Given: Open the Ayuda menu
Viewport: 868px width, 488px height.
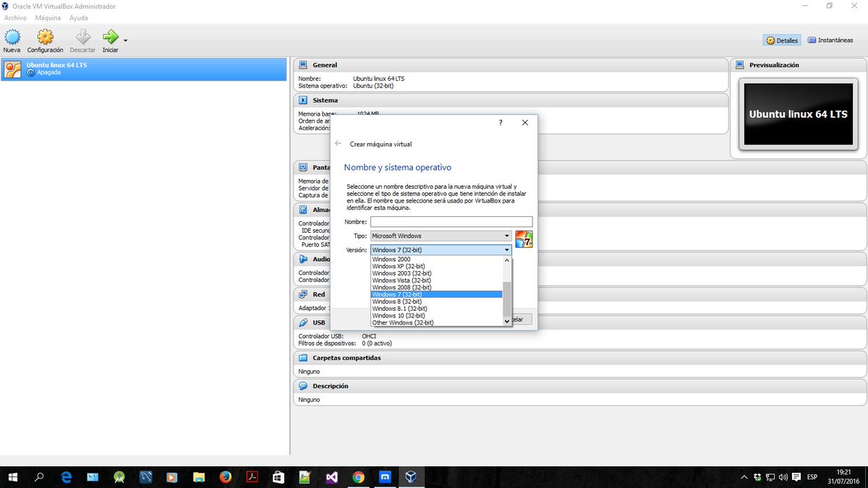Looking at the screenshot, I should (78, 17).
